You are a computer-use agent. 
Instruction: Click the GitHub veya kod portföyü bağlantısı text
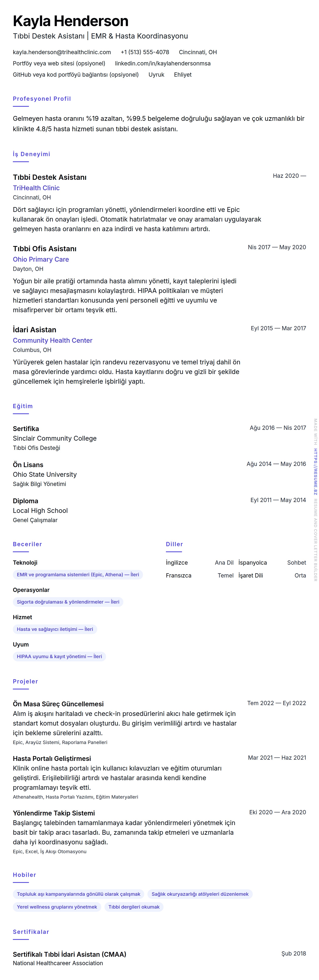pyautogui.click(x=76, y=75)
